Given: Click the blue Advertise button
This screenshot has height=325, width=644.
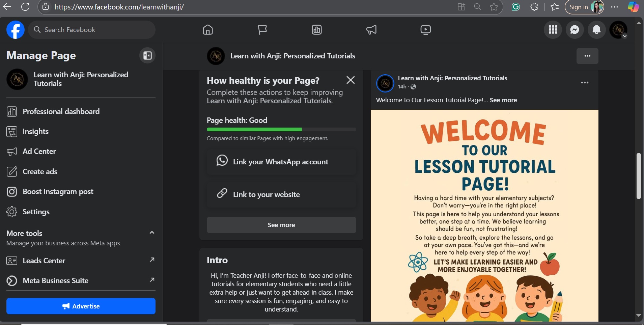Looking at the screenshot, I should click(x=81, y=306).
